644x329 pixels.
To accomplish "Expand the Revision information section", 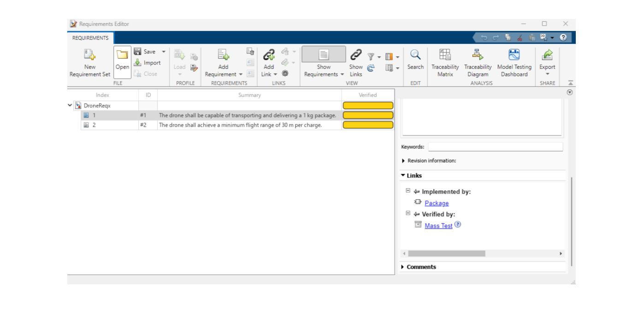I will [404, 161].
